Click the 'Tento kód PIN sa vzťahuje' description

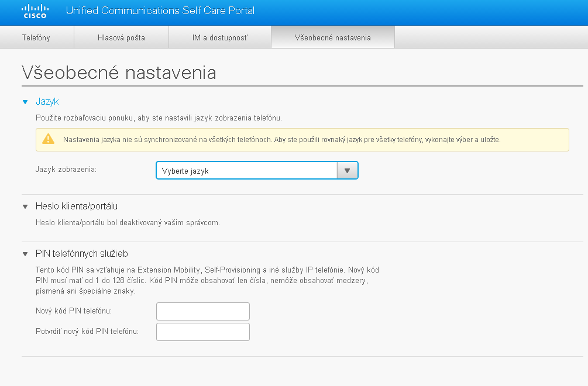point(207,280)
